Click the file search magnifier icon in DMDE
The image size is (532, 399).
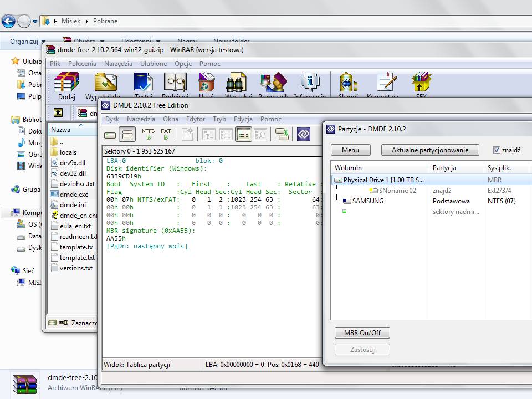(x=260, y=135)
